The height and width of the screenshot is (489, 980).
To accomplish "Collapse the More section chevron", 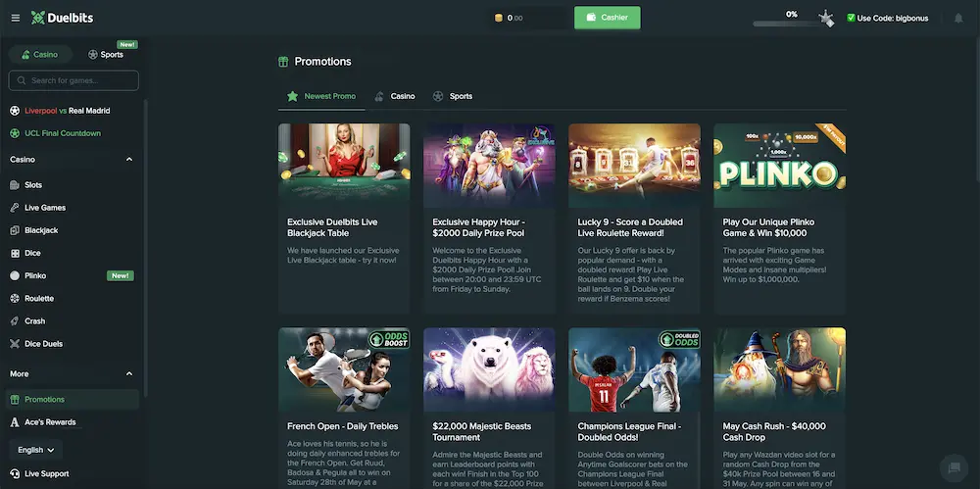I will [129, 374].
